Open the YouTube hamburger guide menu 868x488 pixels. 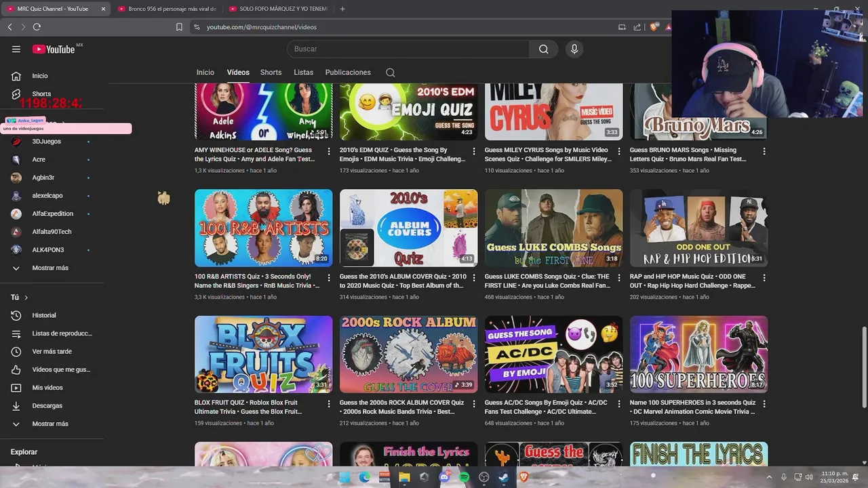pos(16,49)
